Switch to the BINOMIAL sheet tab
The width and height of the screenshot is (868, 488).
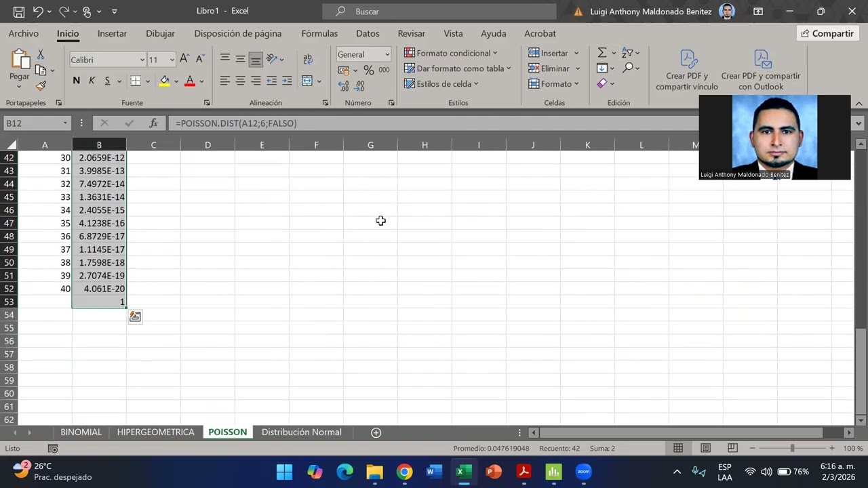tap(81, 432)
